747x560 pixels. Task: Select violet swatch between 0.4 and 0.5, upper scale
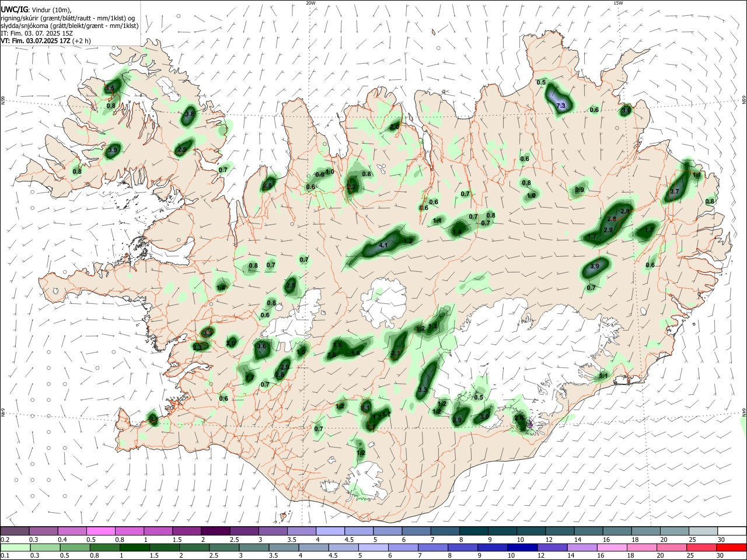click(72, 531)
